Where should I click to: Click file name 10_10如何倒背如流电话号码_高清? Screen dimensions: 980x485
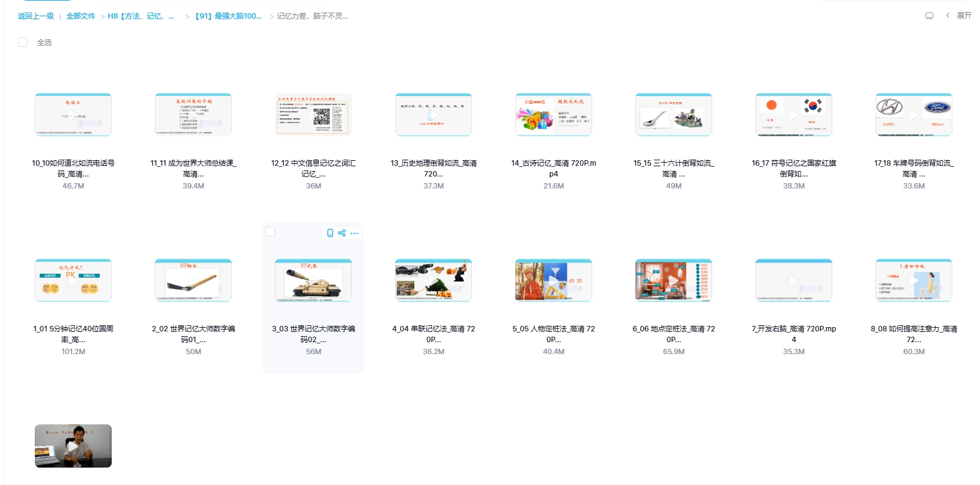tap(73, 169)
